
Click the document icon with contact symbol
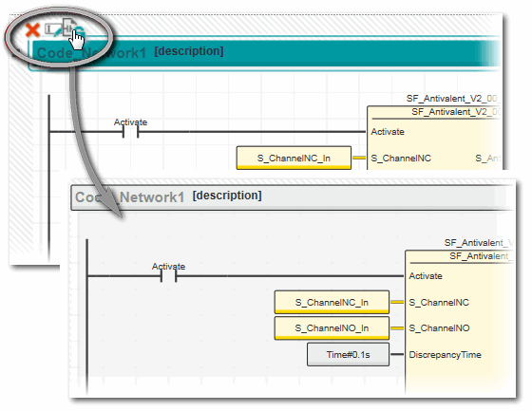(x=68, y=27)
